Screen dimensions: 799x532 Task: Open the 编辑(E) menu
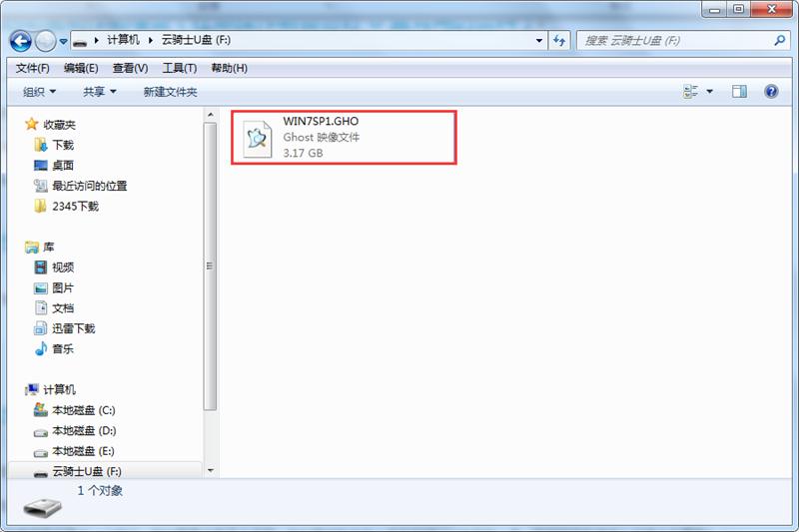pyautogui.click(x=81, y=68)
